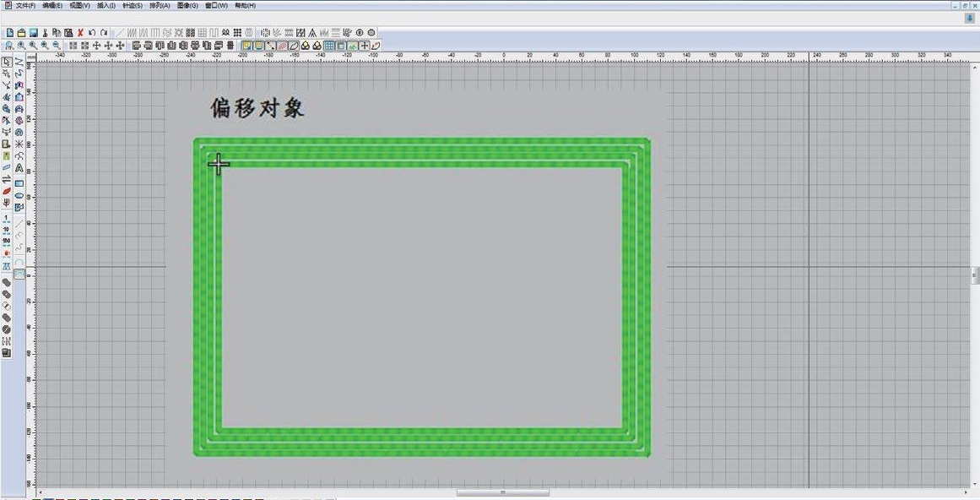
Task: Toggle the green picture image view button
Action: point(352,46)
